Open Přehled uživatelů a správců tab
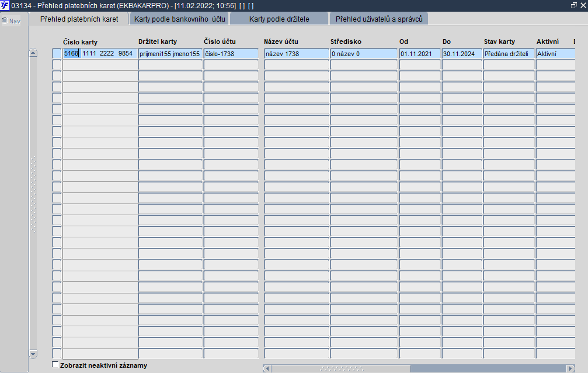Screen dimensions: 588x373 coord(379,19)
